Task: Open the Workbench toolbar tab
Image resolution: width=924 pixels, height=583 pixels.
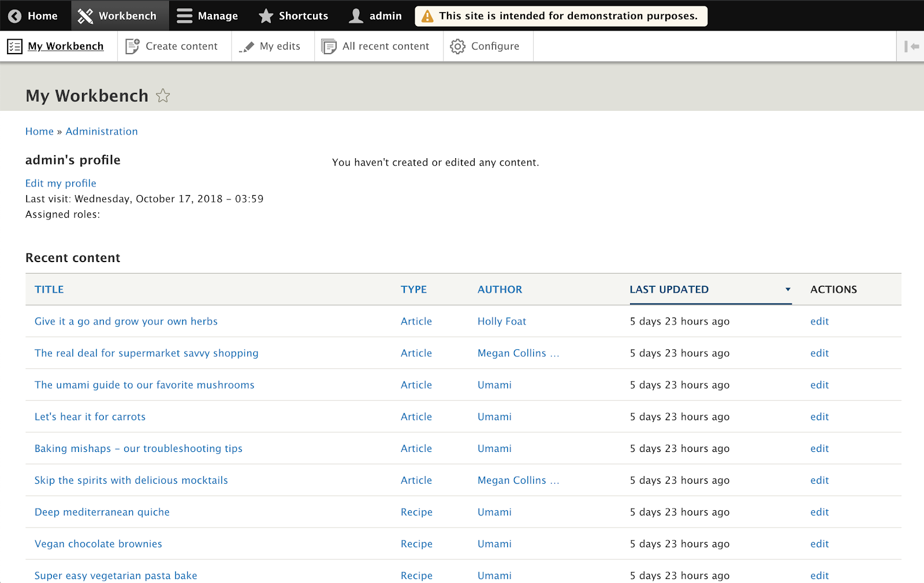Action: [120, 16]
